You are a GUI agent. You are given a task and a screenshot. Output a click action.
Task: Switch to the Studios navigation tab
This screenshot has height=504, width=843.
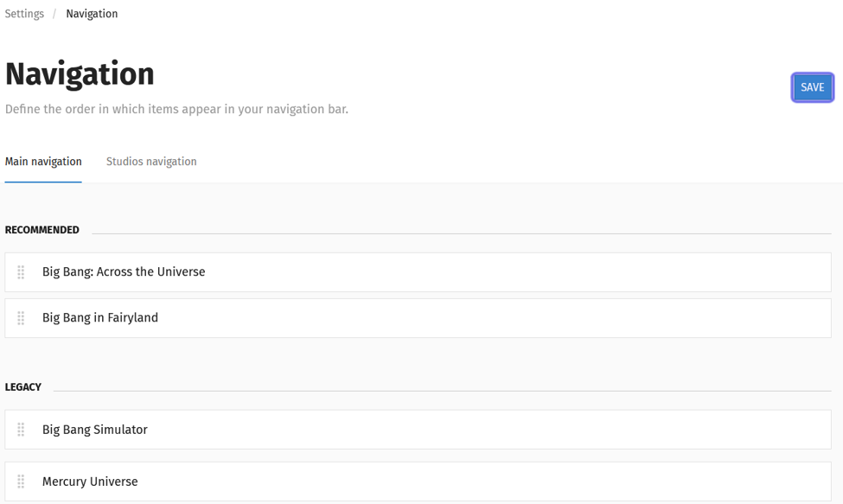pos(151,162)
